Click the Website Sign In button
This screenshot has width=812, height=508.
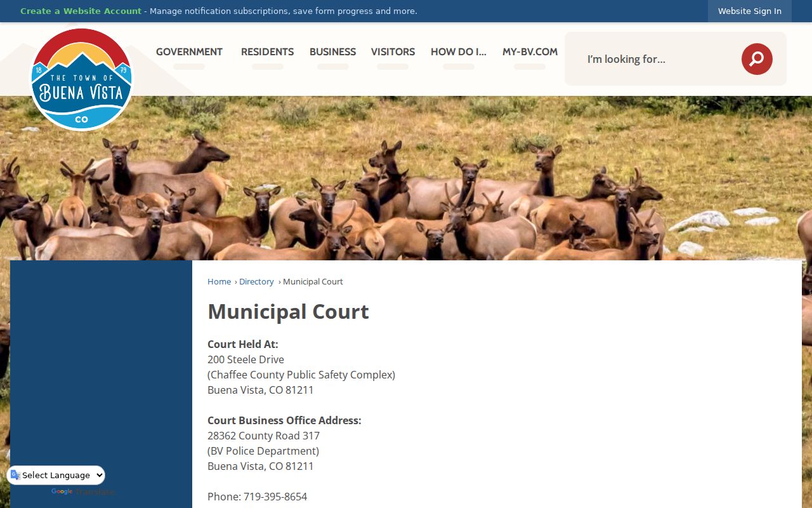click(x=750, y=11)
